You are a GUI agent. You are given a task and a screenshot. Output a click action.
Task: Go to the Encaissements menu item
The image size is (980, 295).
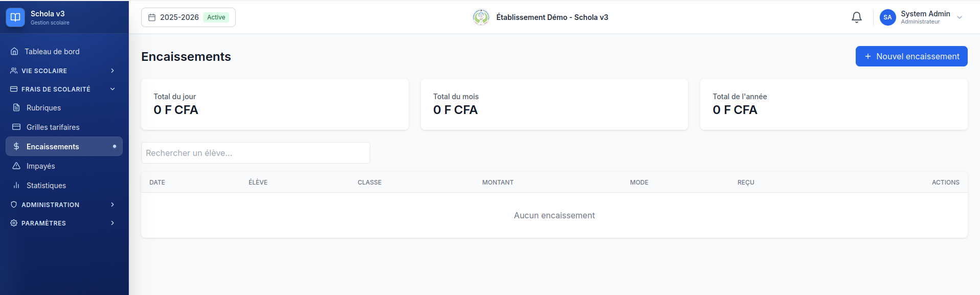click(x=64, y=147)
